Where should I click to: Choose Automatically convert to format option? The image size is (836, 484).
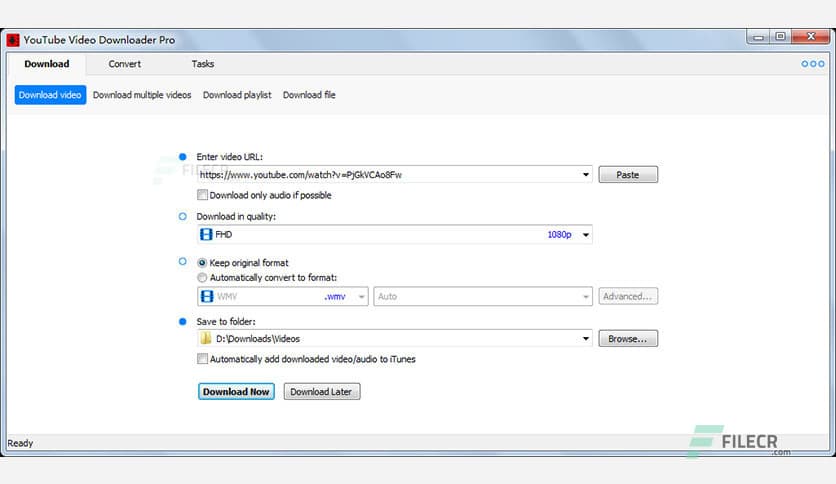[202, 278]
